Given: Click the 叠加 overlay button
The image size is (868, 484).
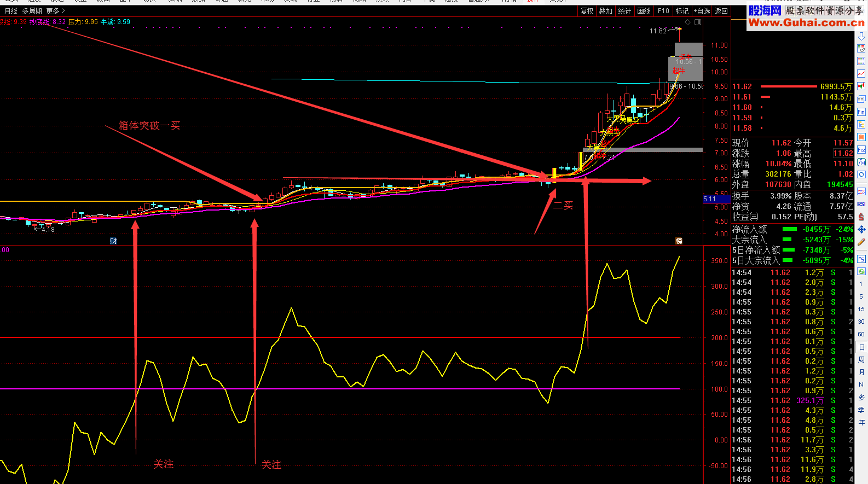Looking at the screenshot, I should point(606,11).
